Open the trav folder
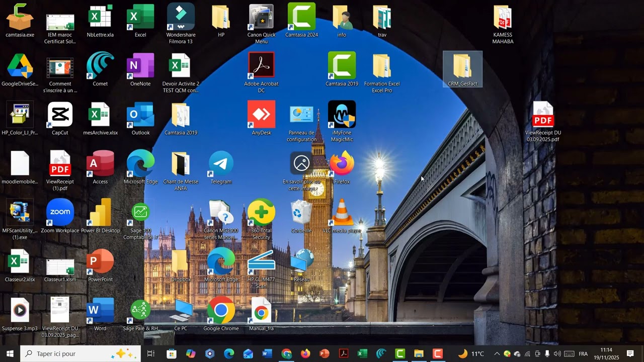 (x=382, y=21)
